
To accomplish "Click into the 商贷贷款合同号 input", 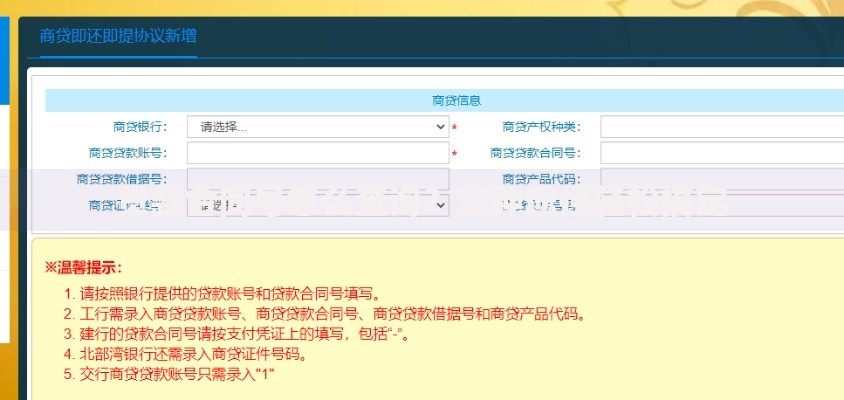I will coord(720,153).
